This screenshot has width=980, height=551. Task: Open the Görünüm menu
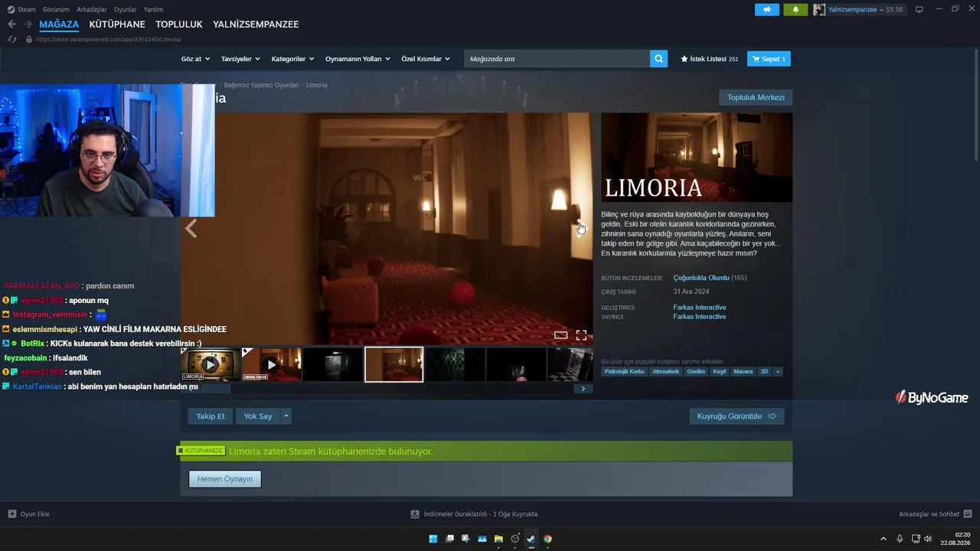pyautogui.click(x=56, y=10)
